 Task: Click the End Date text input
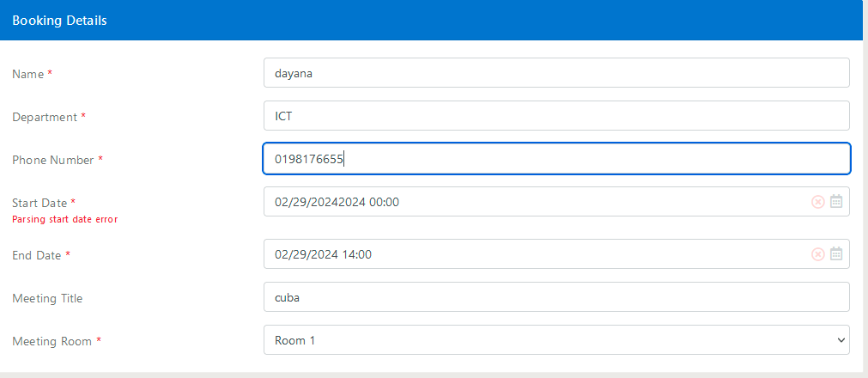(532, 254)
